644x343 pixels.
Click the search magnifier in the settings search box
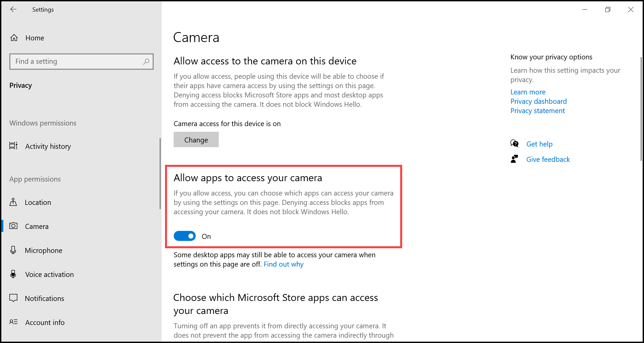[x=146, y=61]
